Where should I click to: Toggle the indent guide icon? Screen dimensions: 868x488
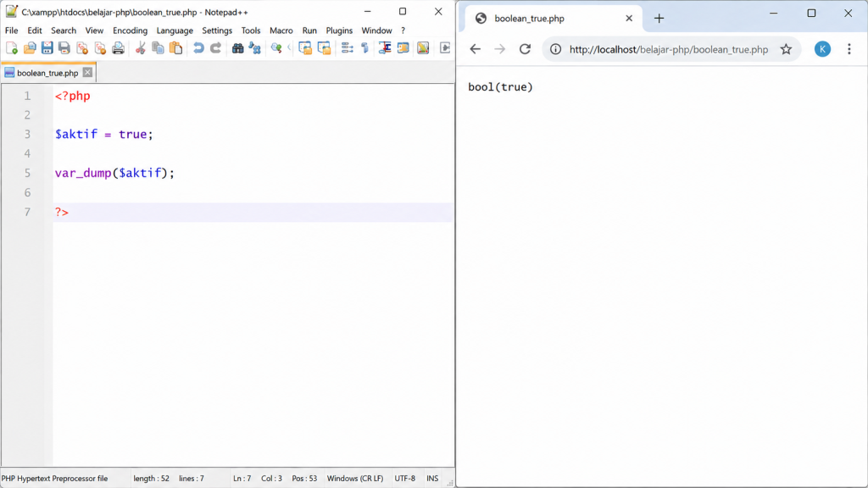(x=385, y=48)
